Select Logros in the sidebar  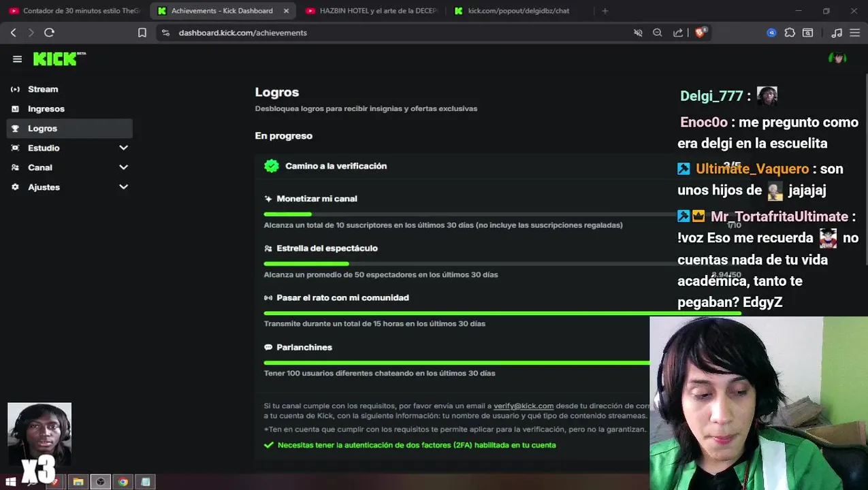69,128
